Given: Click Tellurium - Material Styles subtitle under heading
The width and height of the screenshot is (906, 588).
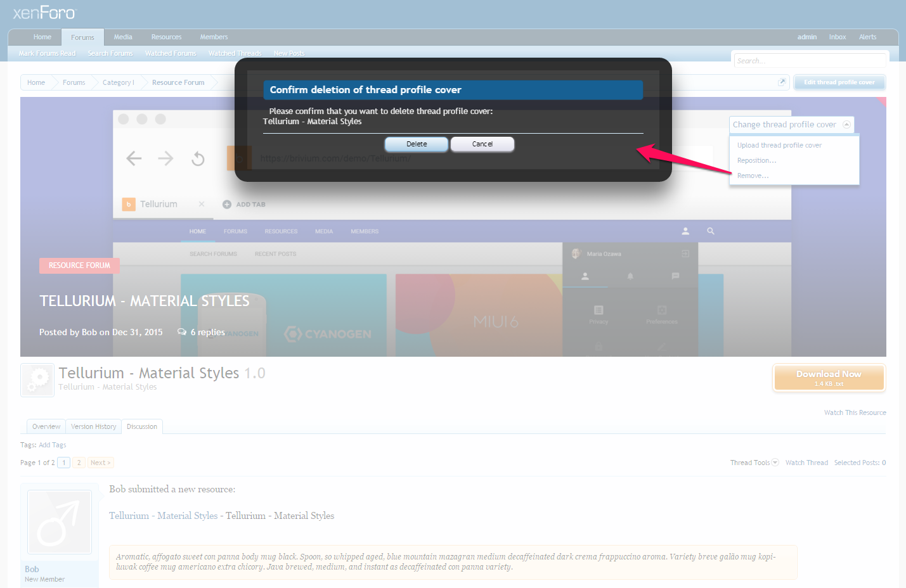Looking at the screenshot, I should (x=107, y=387).
